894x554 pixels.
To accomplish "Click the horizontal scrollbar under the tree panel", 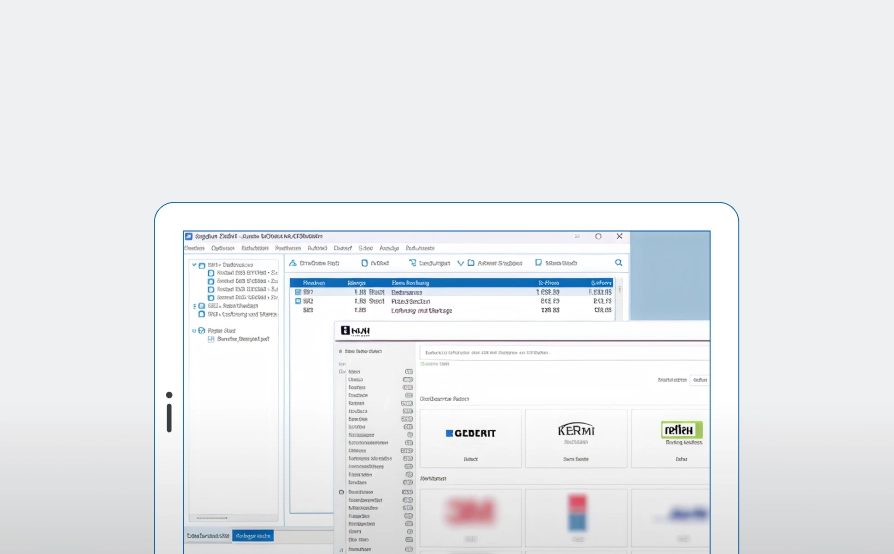I will (x=220, y=517).
